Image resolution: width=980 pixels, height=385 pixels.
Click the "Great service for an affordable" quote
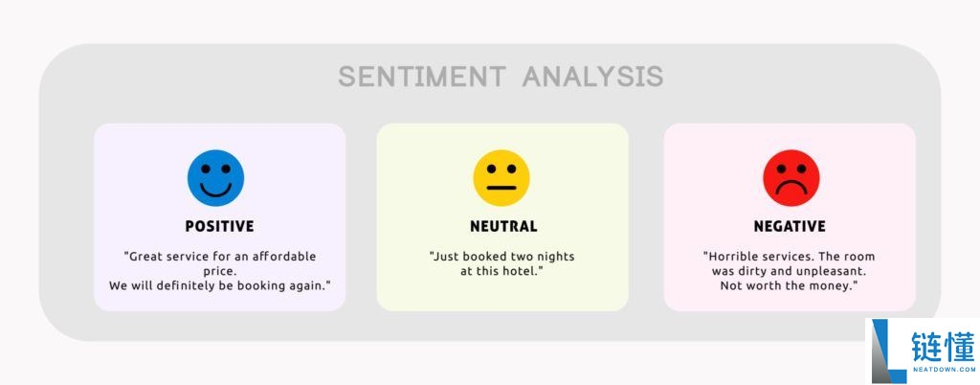tap(220, 257)
